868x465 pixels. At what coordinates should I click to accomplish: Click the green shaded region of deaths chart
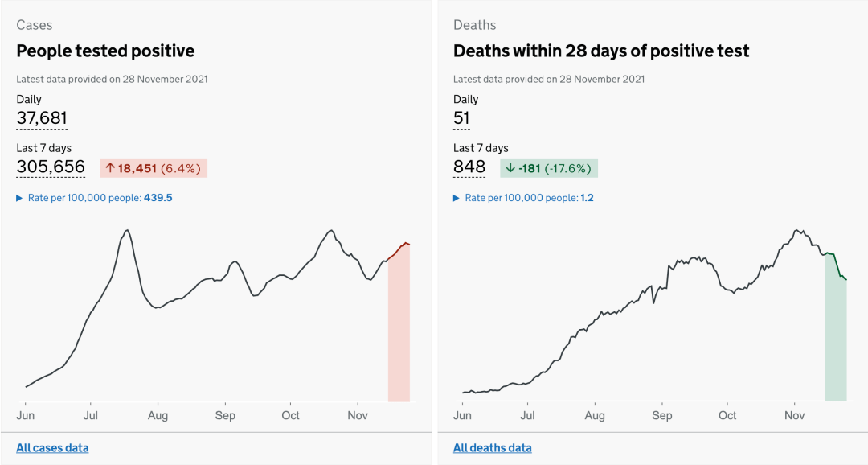pos(836,346)
